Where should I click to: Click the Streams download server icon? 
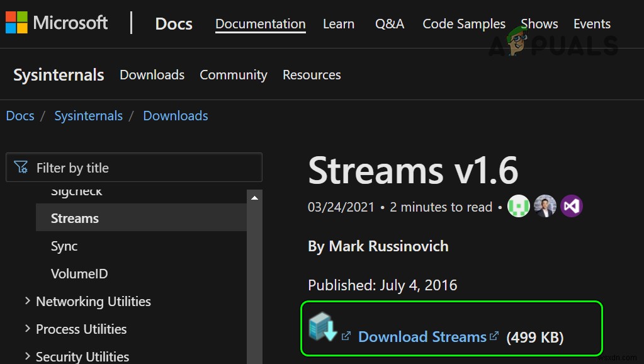(x=323, y=327)
